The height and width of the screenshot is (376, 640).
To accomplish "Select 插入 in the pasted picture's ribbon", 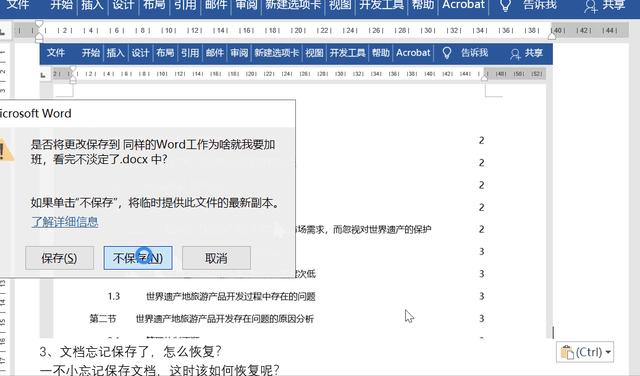I will 116,53.
